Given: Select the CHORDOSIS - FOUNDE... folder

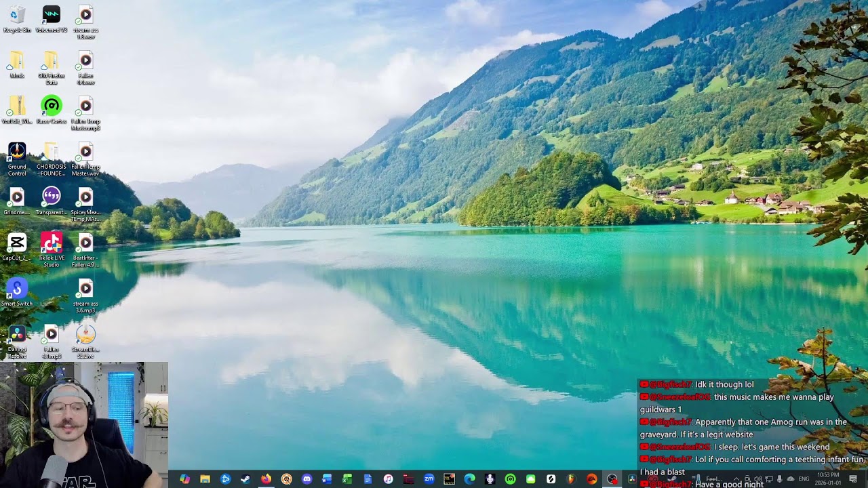Looking at the screenshot, I should coord(52,159).
